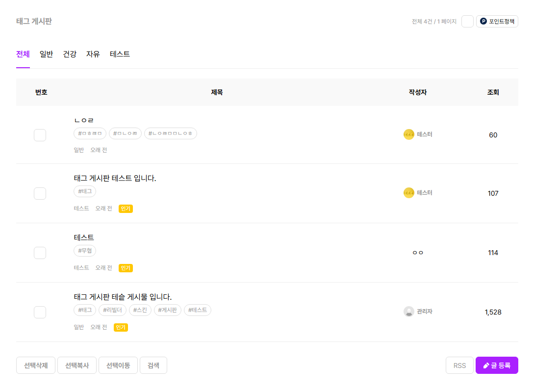
Task: Click the RSS button
Action: point(459,366)
